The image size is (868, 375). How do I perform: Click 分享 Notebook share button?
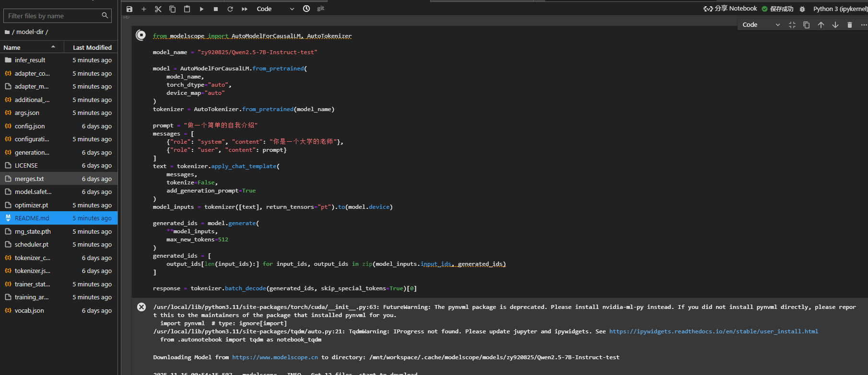(x=730, y=9)
